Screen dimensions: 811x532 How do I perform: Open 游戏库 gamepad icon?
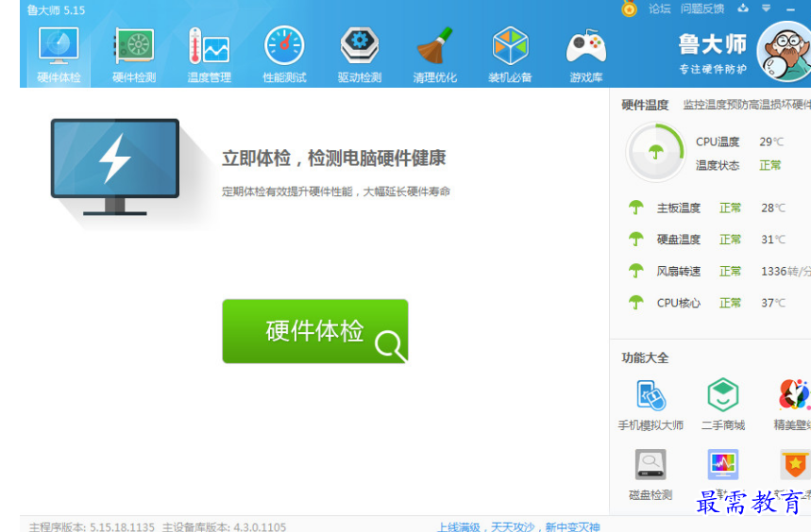pos(586,46)
